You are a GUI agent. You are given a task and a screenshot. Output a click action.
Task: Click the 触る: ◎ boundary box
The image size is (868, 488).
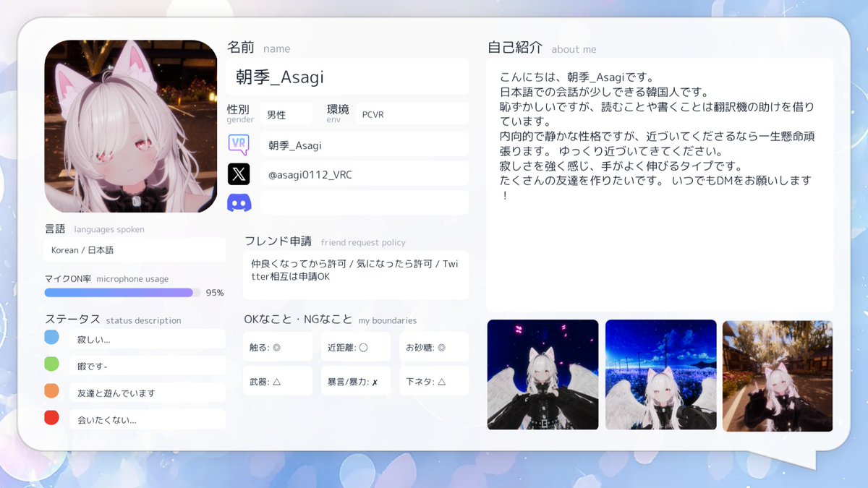(x=278, y=347)
